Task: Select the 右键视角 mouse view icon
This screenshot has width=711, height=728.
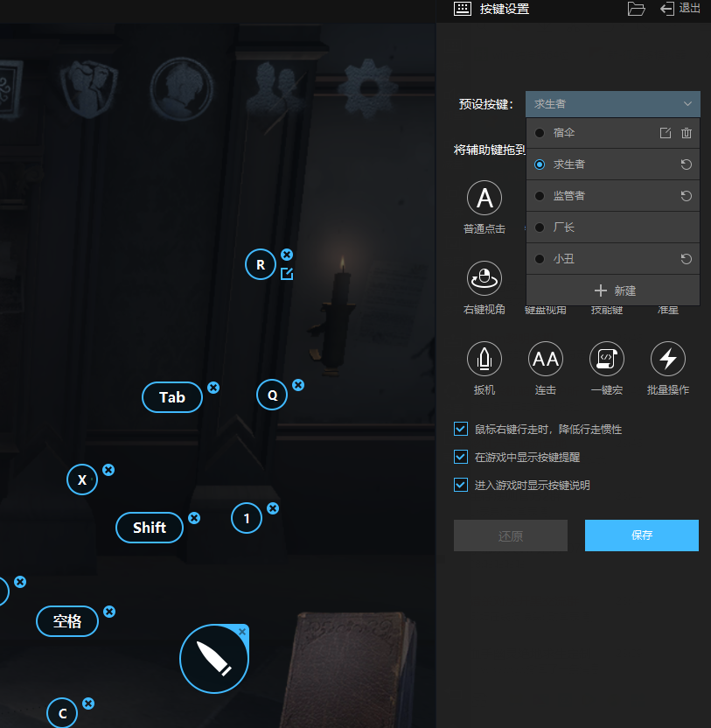Action: 484,278
